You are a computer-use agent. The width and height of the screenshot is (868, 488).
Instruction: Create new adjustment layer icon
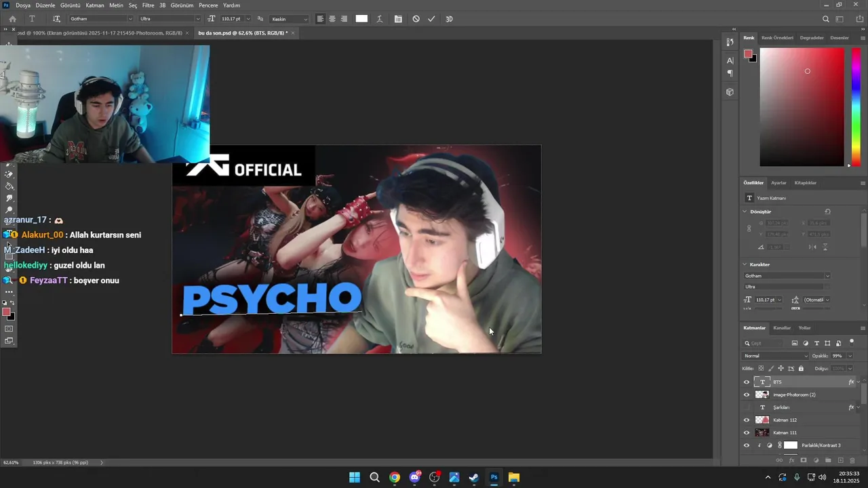click(x=816, y=460)
